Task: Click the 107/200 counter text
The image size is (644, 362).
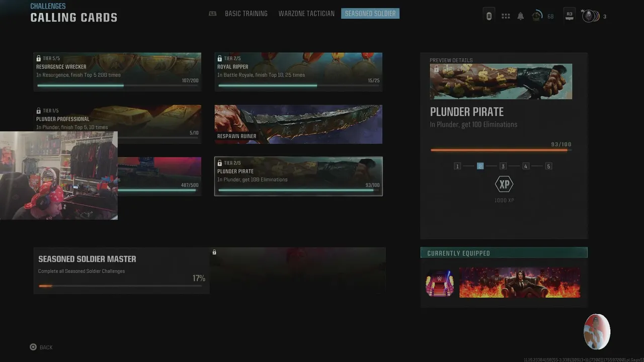Action: pyautogui.click(x=190, y=80)
